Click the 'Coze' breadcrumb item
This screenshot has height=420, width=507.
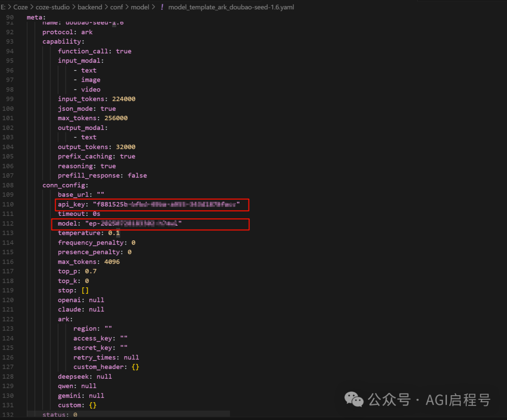tap(20, 7)
